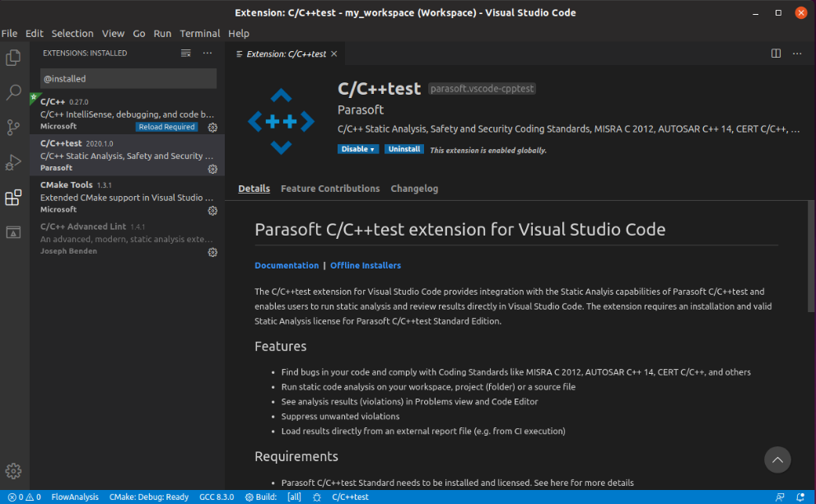The image size is (816, 504).
Task: Open the Disable dropdown for C/C++test
Action: (358, 149)
